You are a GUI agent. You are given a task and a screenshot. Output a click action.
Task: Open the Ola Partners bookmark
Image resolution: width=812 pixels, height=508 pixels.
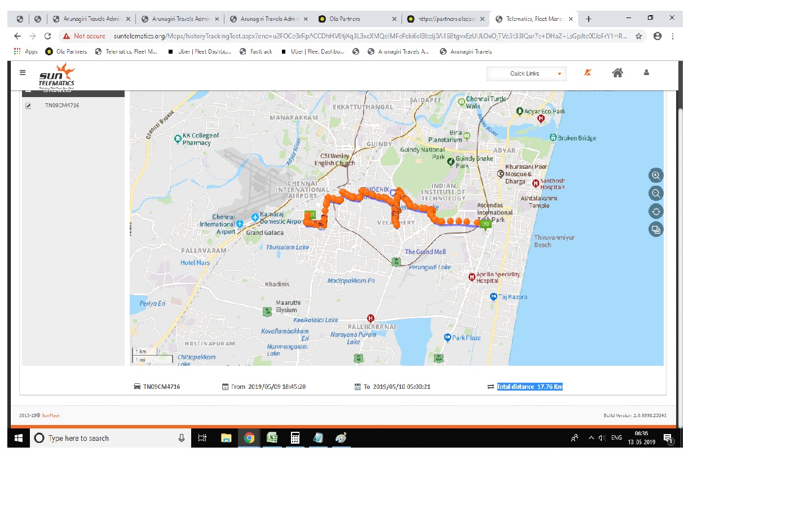[66, 51]
